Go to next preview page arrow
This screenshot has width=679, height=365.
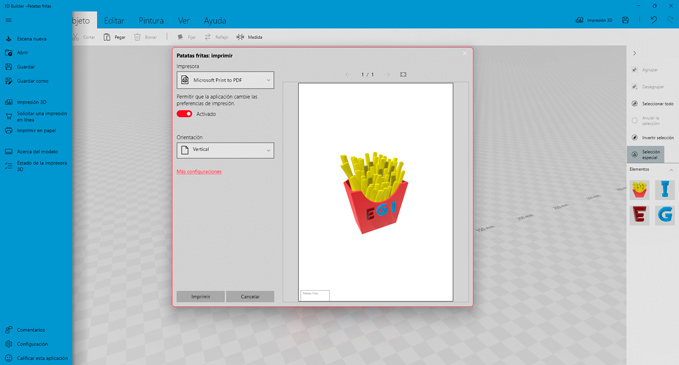point(387,74)
